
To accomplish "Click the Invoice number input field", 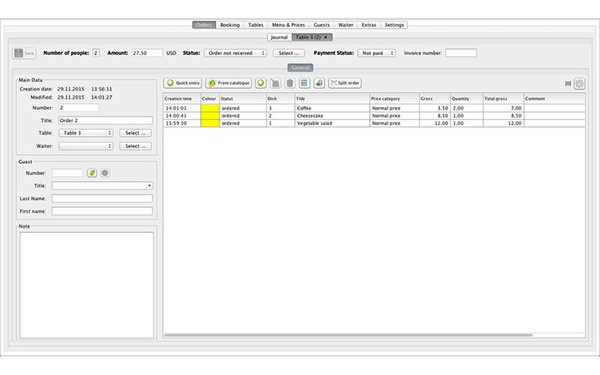I will coord(461,53).
